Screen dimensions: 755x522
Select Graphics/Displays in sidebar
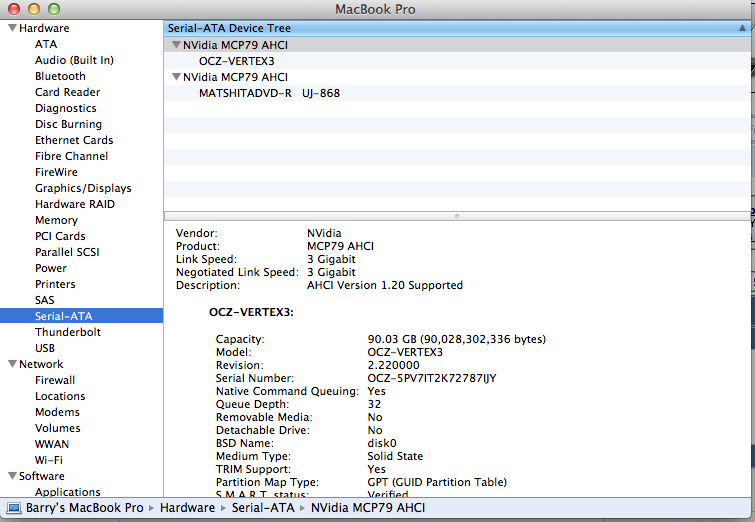coord(83,188)
